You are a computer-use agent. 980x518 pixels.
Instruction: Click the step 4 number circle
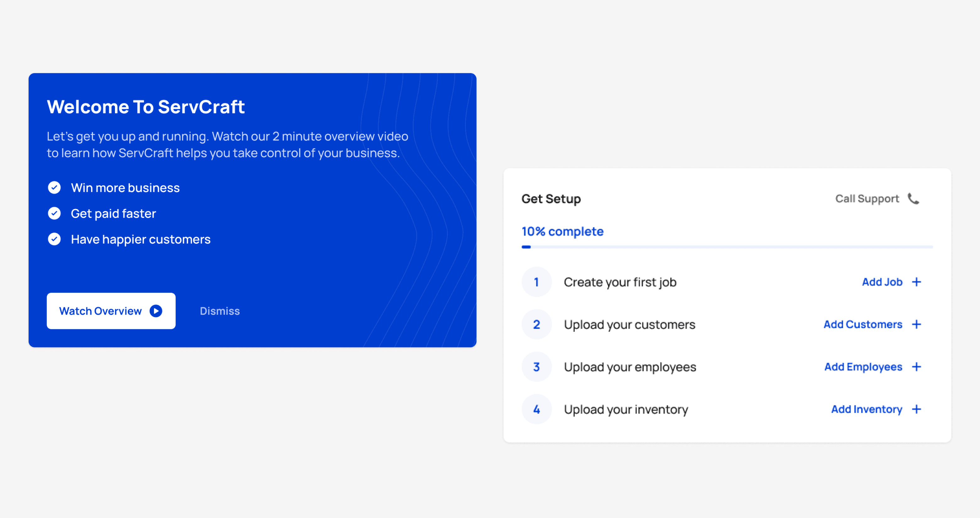(536, 409)
